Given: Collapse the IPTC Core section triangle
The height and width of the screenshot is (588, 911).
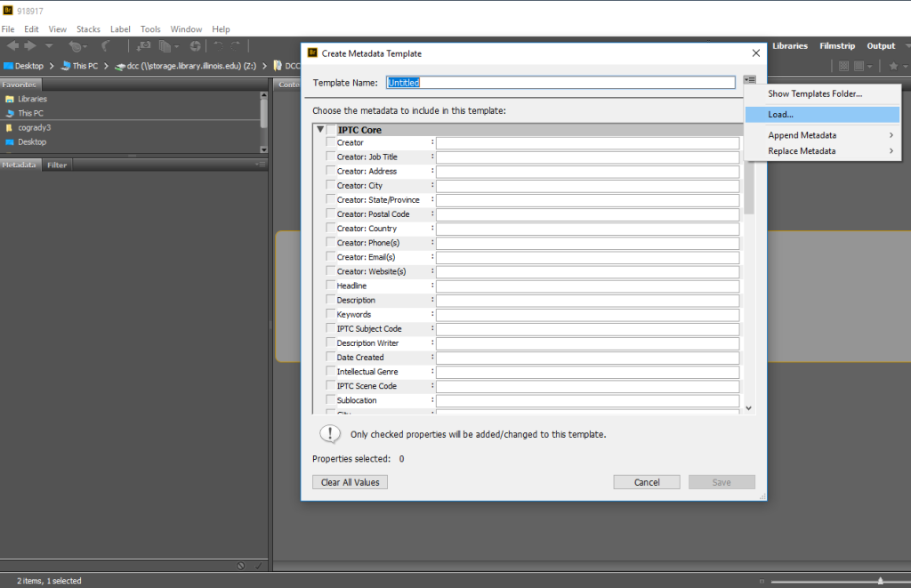Looking at the screenshot, I should (320, 130).
